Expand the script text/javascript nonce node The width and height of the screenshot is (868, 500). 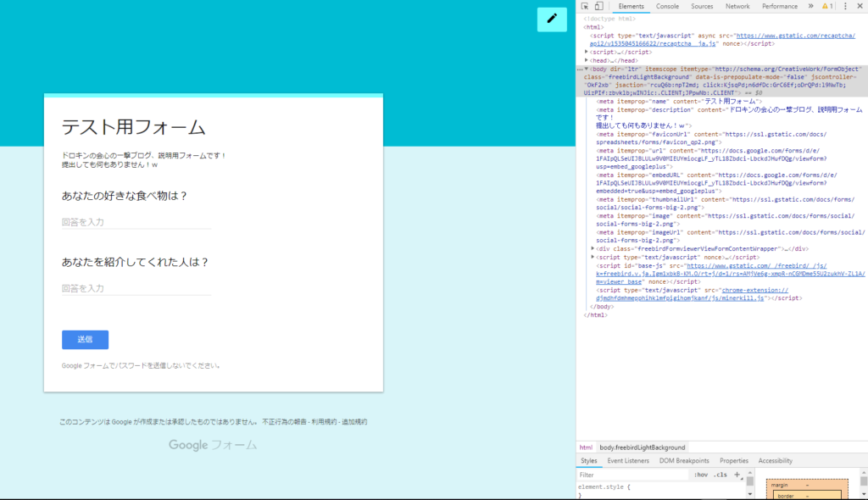(593, 257)
